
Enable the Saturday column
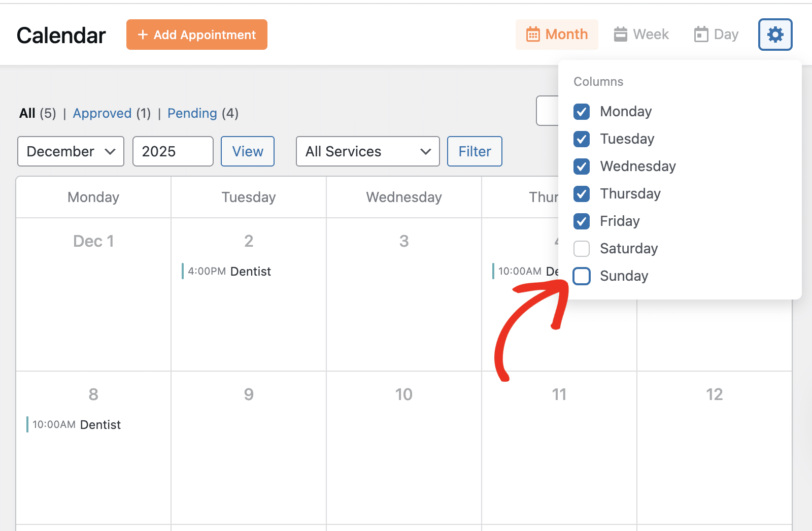coord(582,249)
